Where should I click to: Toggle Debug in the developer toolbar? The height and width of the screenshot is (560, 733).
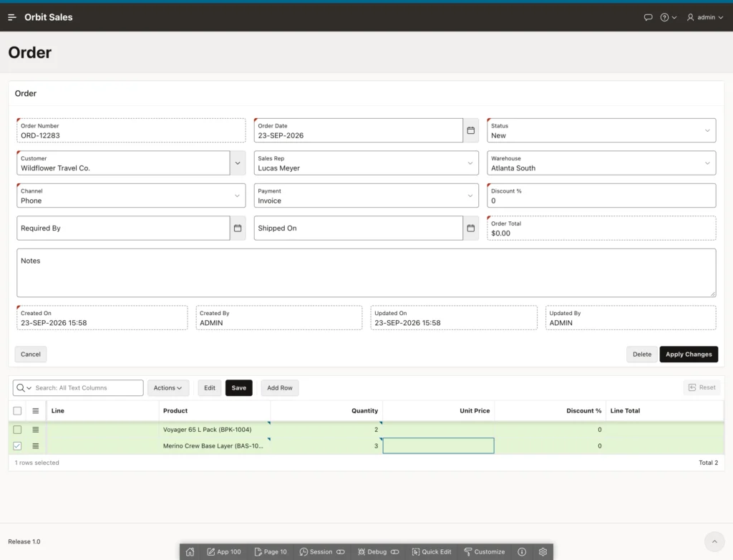(378, 552)
